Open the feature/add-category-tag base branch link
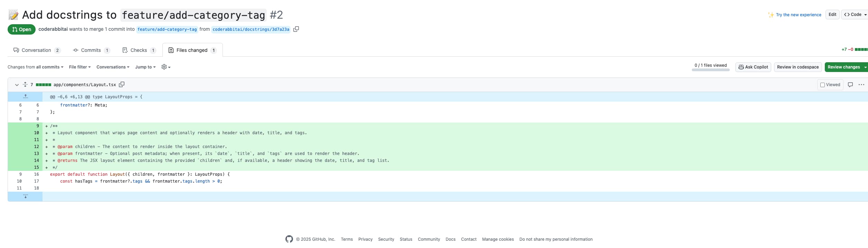This screenshot has width=868, height=248. point(167,29)
